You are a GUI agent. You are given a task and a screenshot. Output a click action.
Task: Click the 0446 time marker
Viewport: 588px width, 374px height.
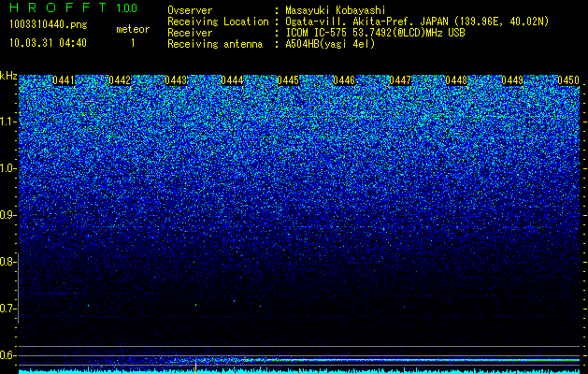[x=344, y=80]
